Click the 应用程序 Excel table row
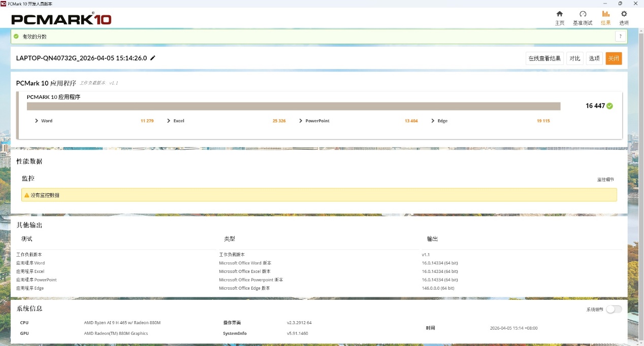Viewport: 644px width, 346px height. coord(319,271)
